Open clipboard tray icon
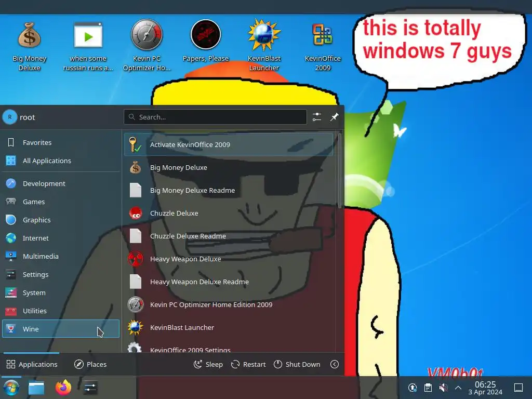This screenshot has width=532, height=399. pyautogui.click(x=428, y=388)
